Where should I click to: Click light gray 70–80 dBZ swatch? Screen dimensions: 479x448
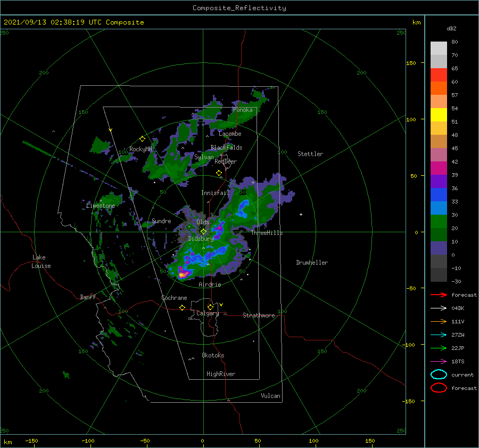point(439,48)
